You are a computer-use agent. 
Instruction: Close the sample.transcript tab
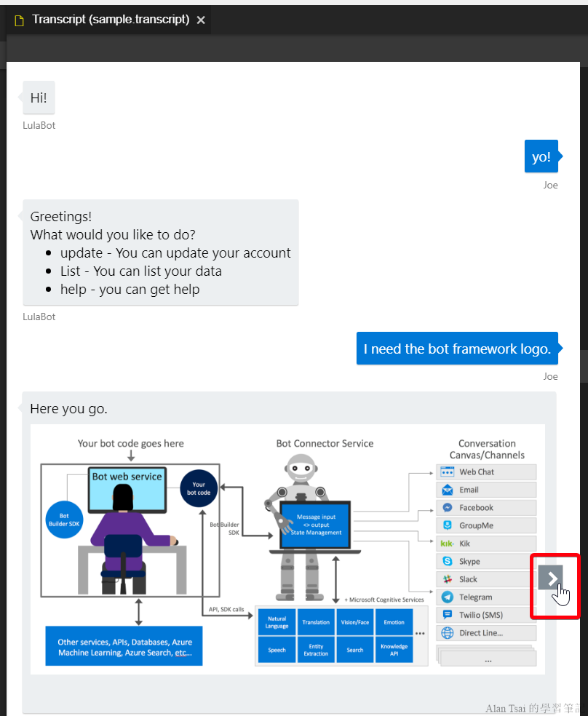pyautogui.click(x=200, y=20)
